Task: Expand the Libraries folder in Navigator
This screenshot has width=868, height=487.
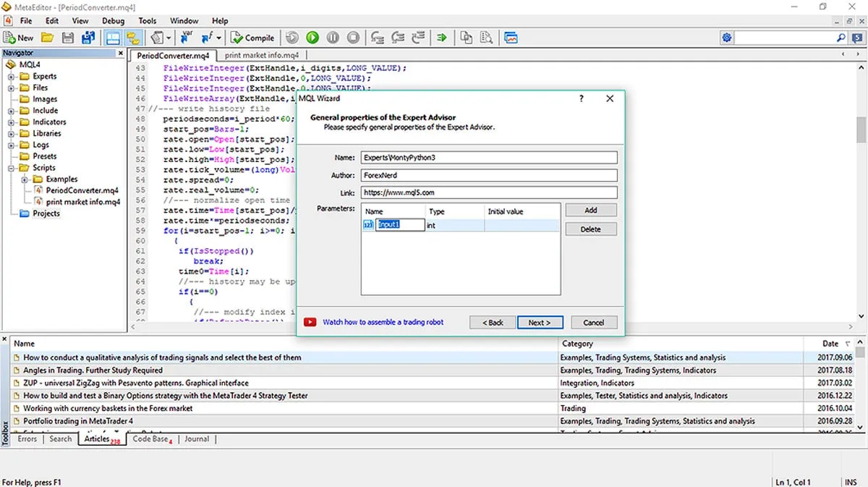Action: point(12,133)
